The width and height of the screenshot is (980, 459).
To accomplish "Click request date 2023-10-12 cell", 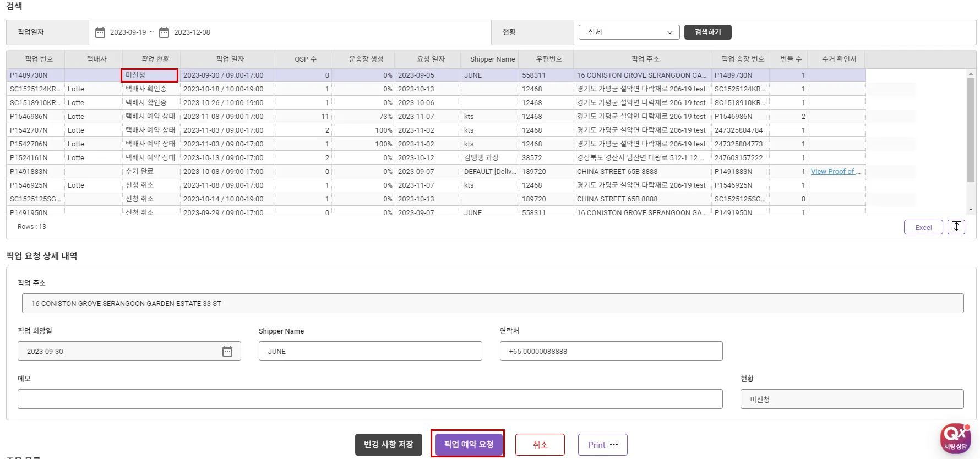I will tap(428, 158).
